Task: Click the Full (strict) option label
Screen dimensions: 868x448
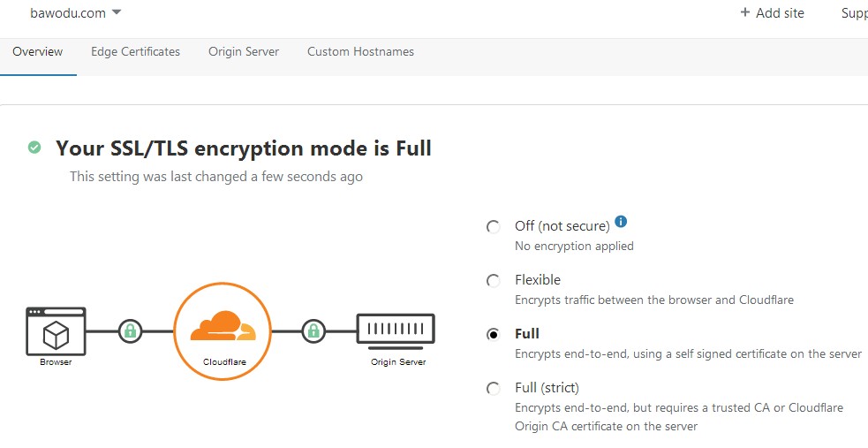Action: (547, 388)
